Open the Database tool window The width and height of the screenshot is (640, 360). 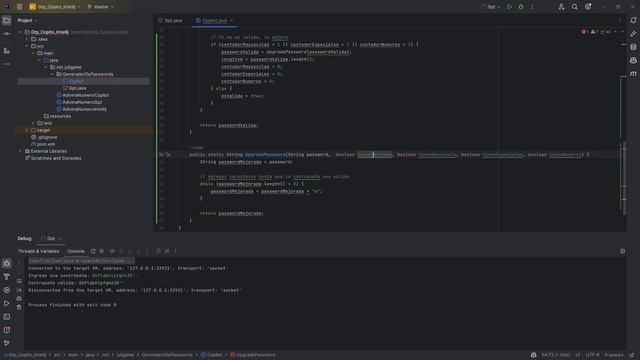coord(633,47)
